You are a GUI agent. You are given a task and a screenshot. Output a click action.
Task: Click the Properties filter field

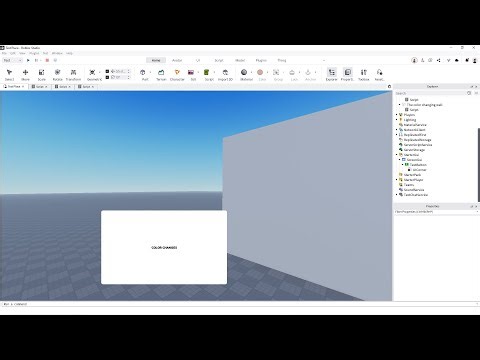(x=436, y=212)
